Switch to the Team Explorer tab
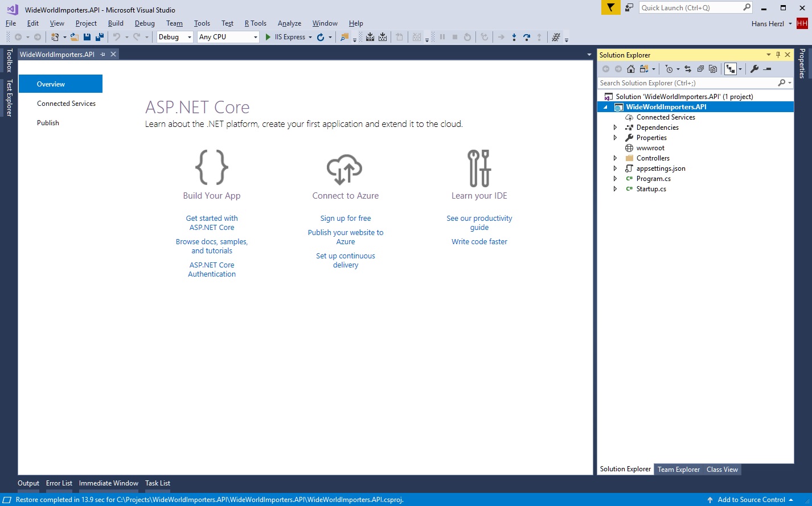Screen dimensions: 812x506 coord(678,470)
